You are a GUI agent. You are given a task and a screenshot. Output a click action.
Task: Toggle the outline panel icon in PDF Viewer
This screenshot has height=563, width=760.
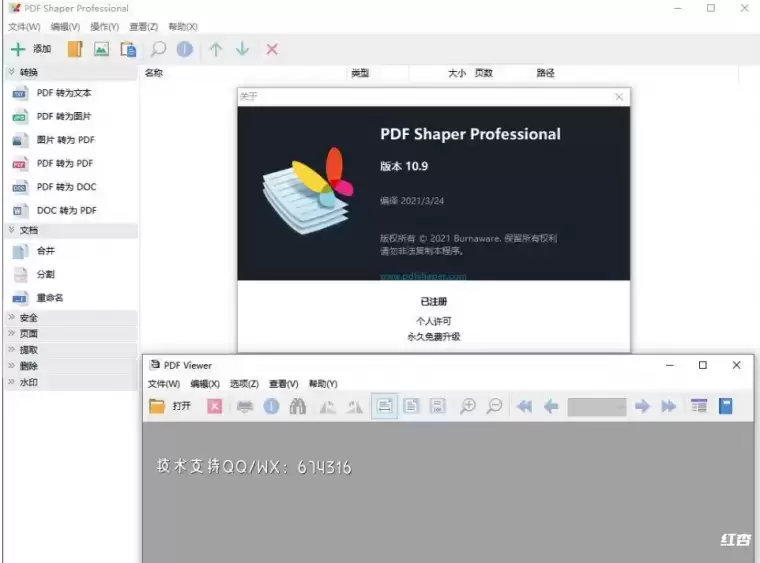pyautogui.click(x=699, y=406)
